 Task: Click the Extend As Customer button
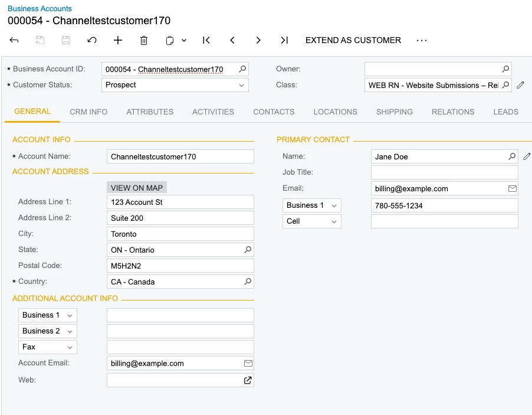click(353, 40)
